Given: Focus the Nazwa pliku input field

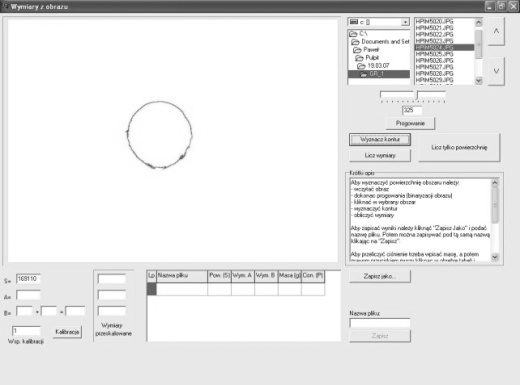Looking at the screenshot, I should [x=380, y=323].
